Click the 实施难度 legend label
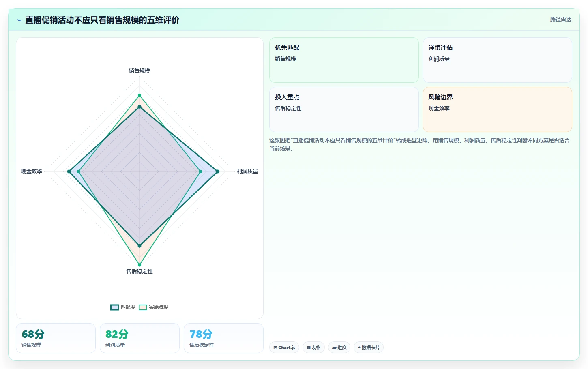588x369 pixels. [159, 307]
